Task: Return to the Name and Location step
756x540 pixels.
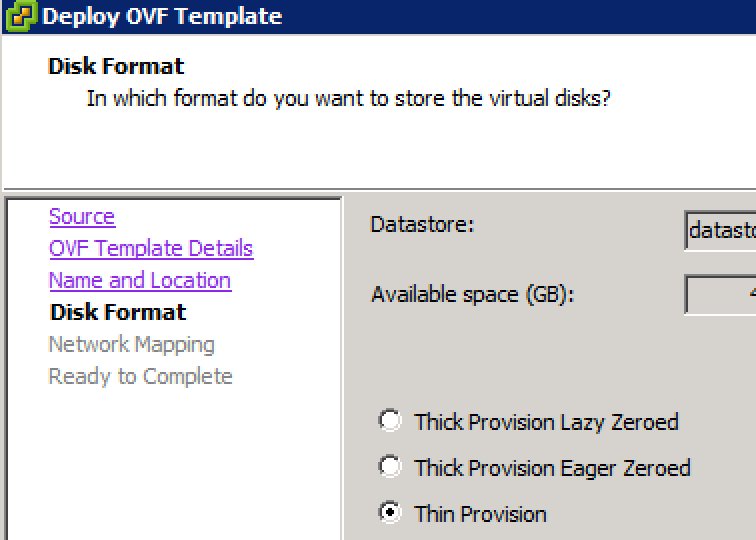Action: (x=140, y=280)
